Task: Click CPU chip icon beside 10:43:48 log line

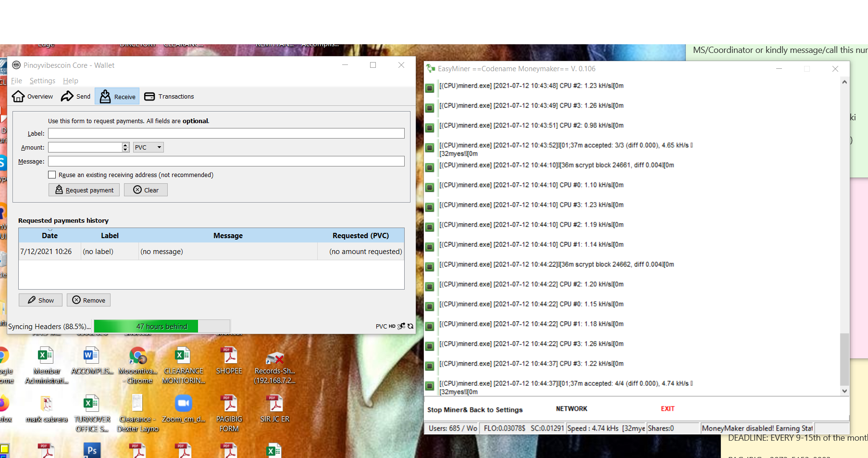Action: (x=430, y=88)
